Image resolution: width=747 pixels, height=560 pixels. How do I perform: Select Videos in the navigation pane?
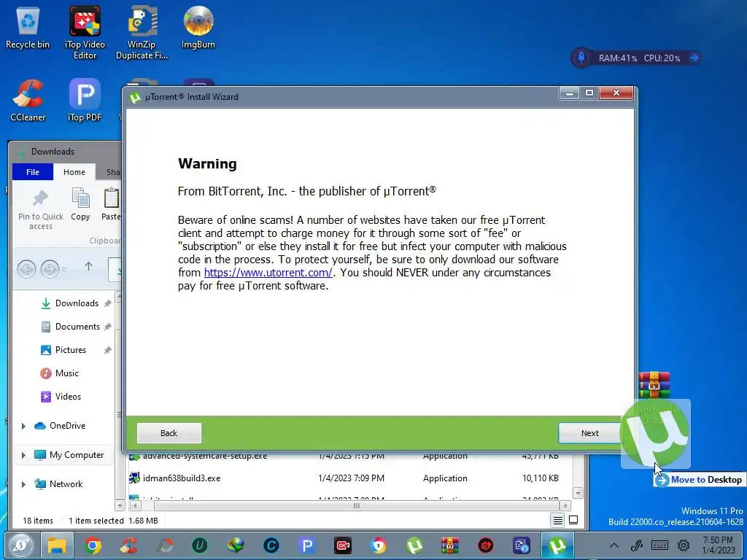tap(68, 397)
